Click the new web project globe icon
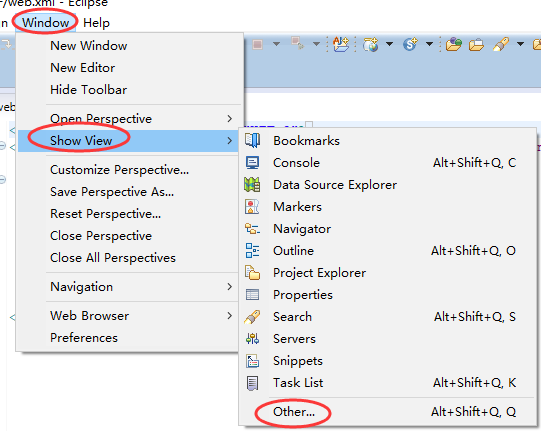The image size is (541, 431). tap(371, 45)
